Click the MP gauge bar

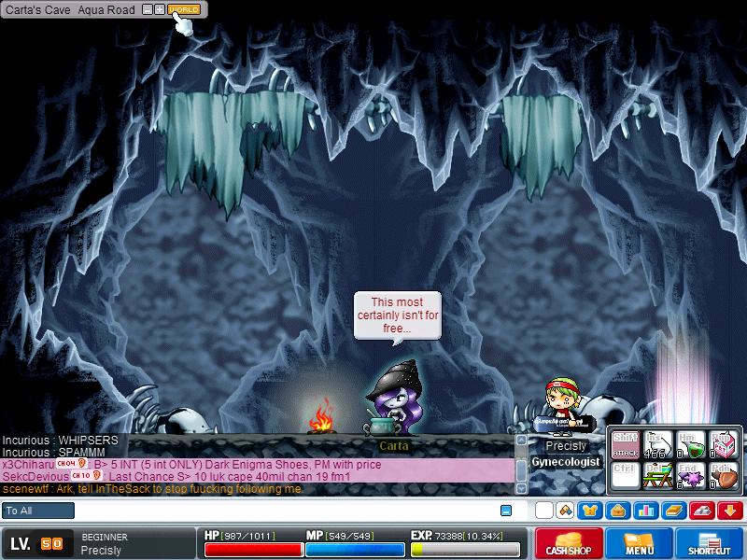[355, 550]
